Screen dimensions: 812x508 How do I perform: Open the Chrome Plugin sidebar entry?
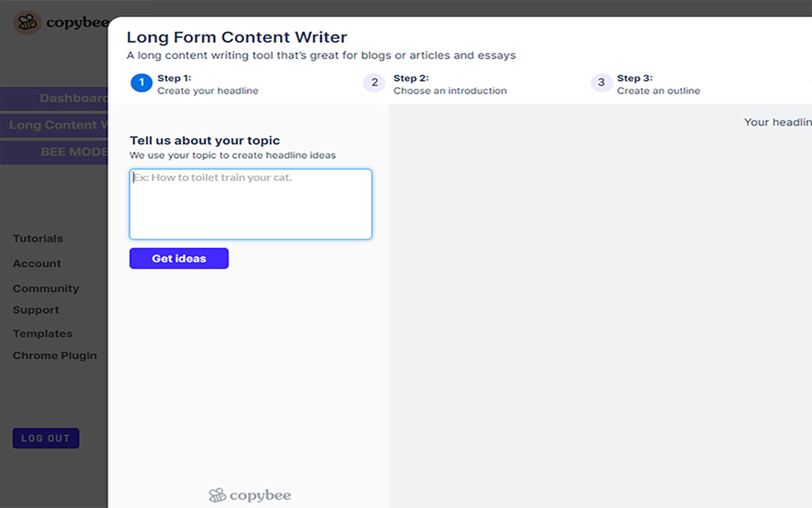[x=55, y=355]
